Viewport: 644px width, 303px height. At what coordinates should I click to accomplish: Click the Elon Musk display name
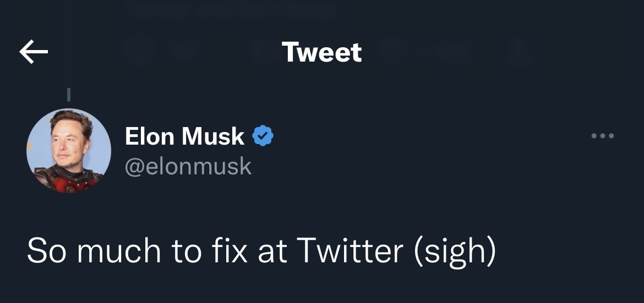pyautogui.click(x=184, y=136)
